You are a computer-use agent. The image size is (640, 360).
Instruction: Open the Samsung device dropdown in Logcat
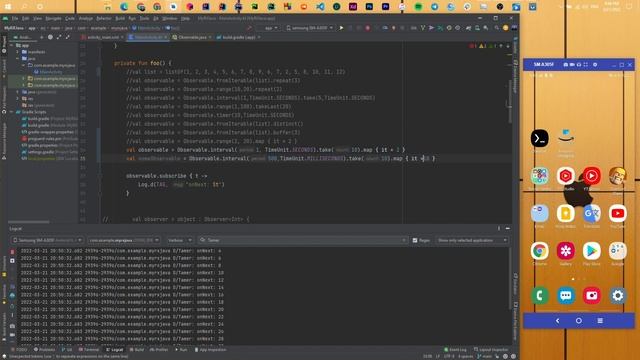pyautogui.click(x=47, y=240)
